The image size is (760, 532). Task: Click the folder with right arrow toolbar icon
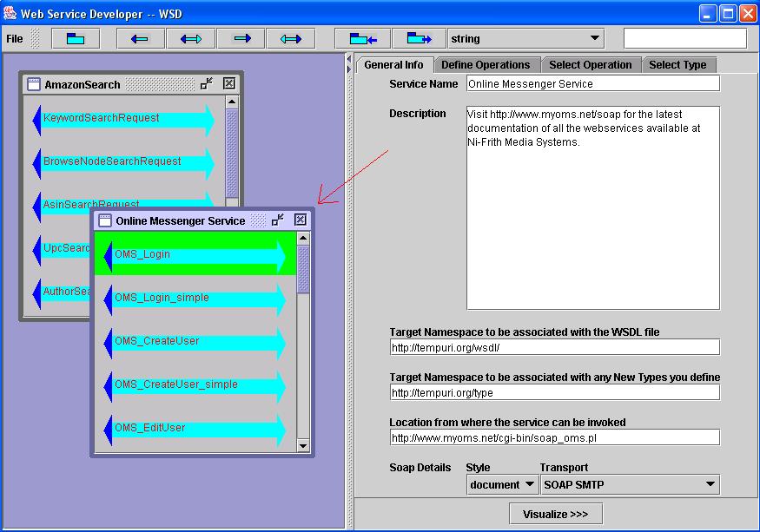419,39
